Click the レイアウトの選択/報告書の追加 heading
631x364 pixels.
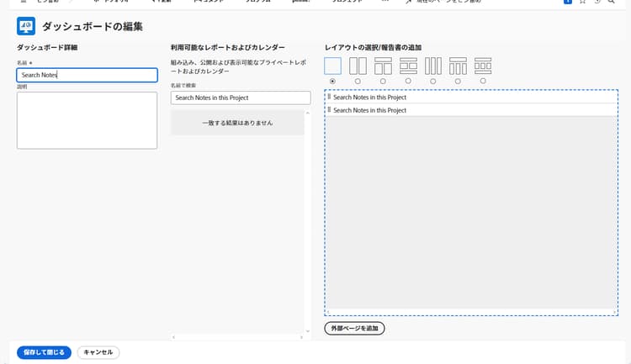373,47
